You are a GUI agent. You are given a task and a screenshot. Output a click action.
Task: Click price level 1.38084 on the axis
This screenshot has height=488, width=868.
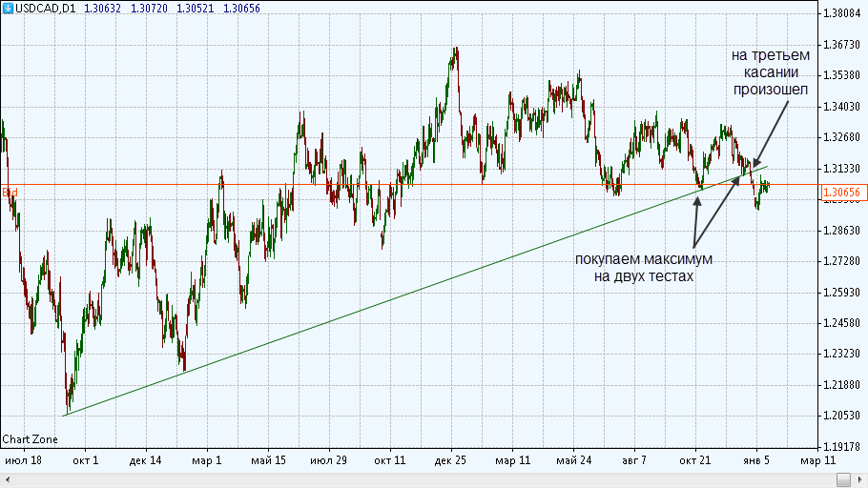(x=842, y=12)
